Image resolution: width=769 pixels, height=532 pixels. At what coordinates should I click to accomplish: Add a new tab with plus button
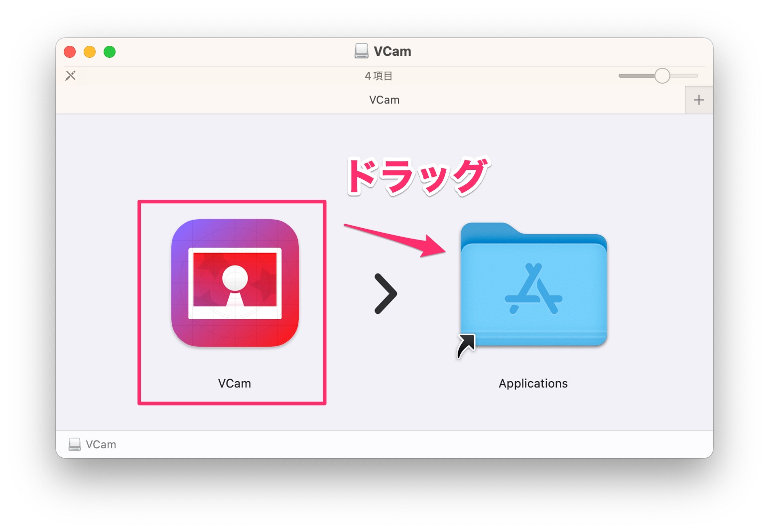pyautogui.click(x=699, y=100)
